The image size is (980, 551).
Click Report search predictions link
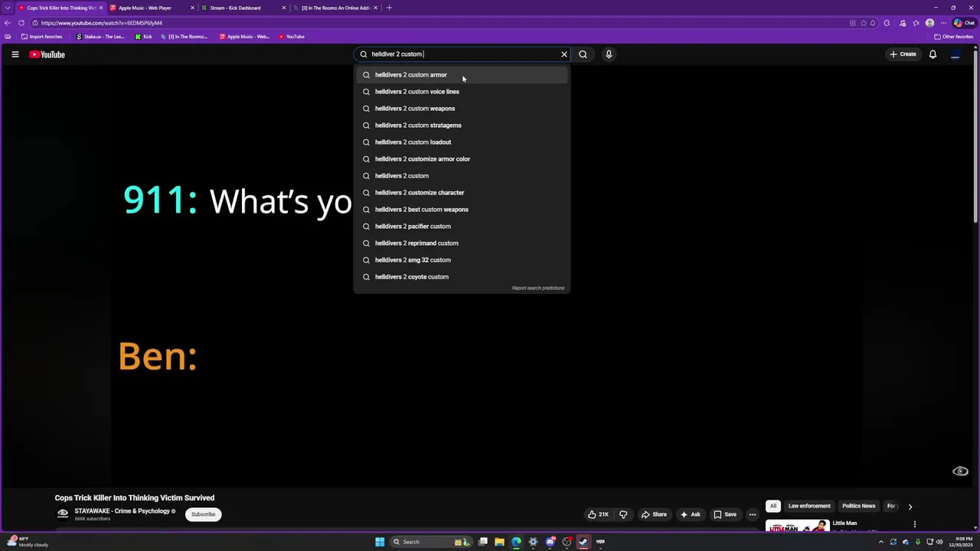tap(538, 288)
